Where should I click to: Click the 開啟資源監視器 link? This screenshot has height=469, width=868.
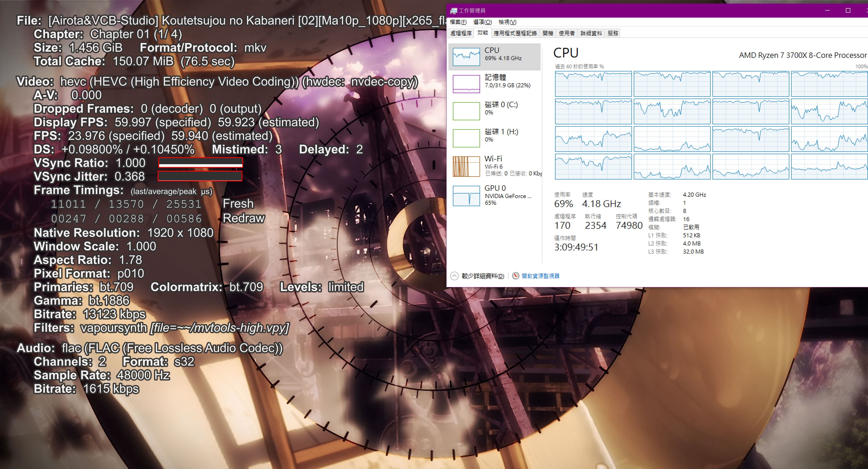click(540, 276)
